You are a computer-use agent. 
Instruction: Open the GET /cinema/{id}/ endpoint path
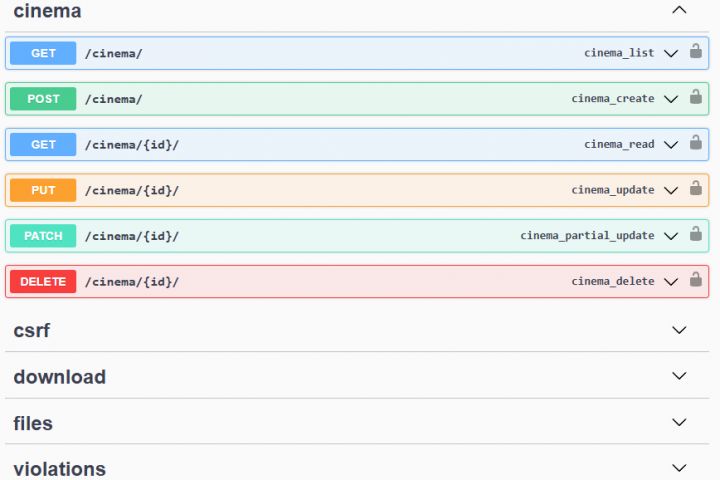(x=132, y=145)
